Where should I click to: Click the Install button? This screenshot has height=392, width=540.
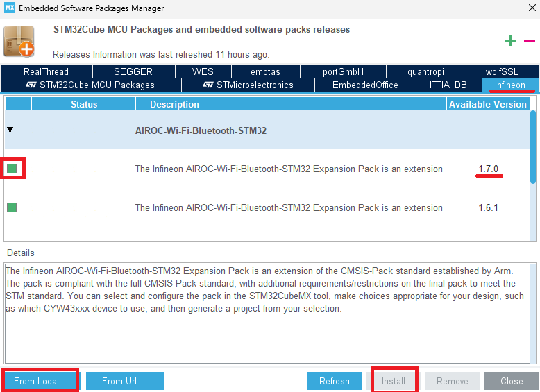click(x=394, y=381)
